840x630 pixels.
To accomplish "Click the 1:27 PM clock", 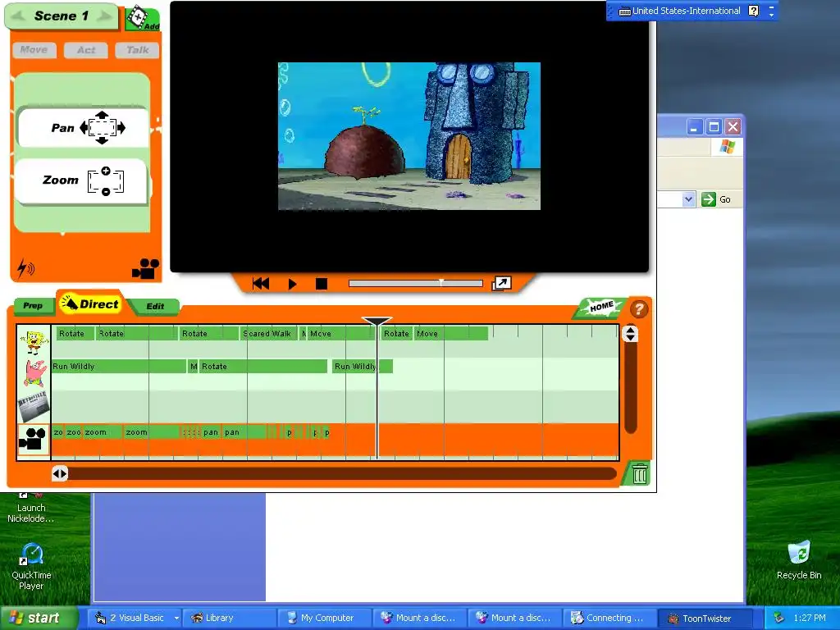I will (810, 618).
